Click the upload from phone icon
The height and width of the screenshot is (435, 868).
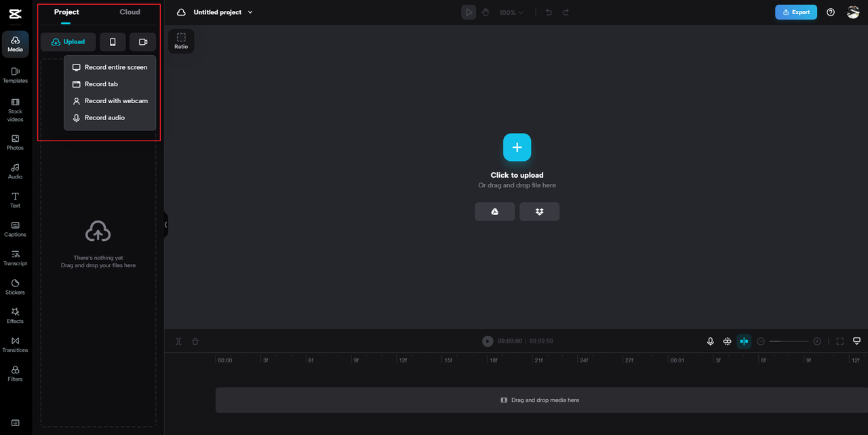(113, 42)
